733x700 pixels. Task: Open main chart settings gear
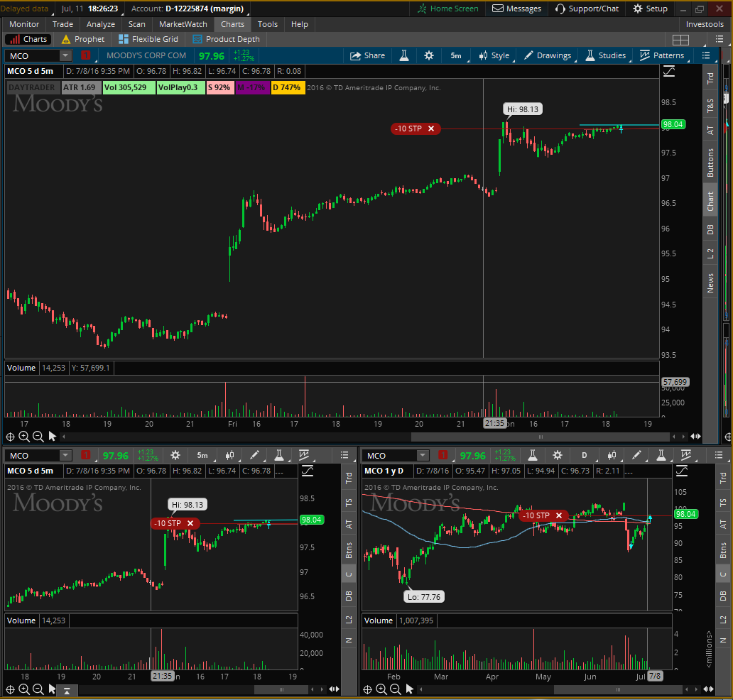coord(429,55)
